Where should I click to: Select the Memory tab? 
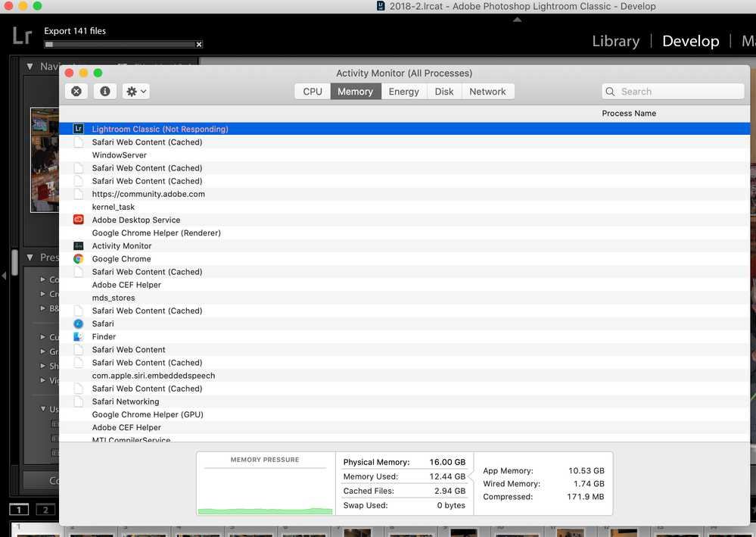(356, 92)
